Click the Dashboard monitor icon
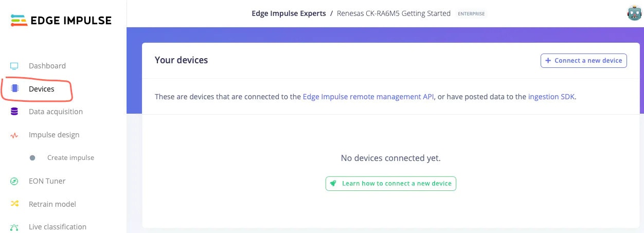 (x=14, y=66)
